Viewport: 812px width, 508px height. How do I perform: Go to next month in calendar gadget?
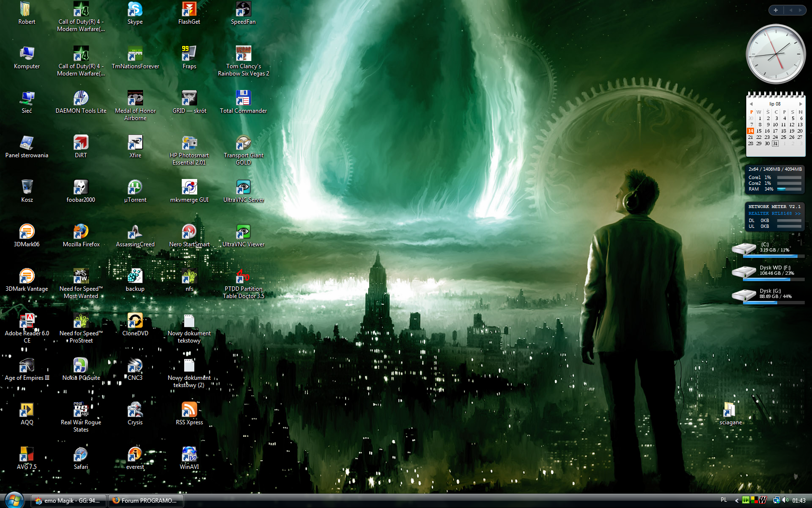(801, 104)
